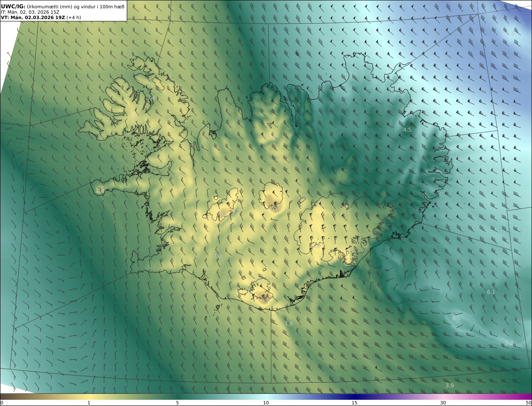This screenshot has height=406, width=532.
Task: Click the colorbar tick labeled 5
Action: tap(177, 403)
